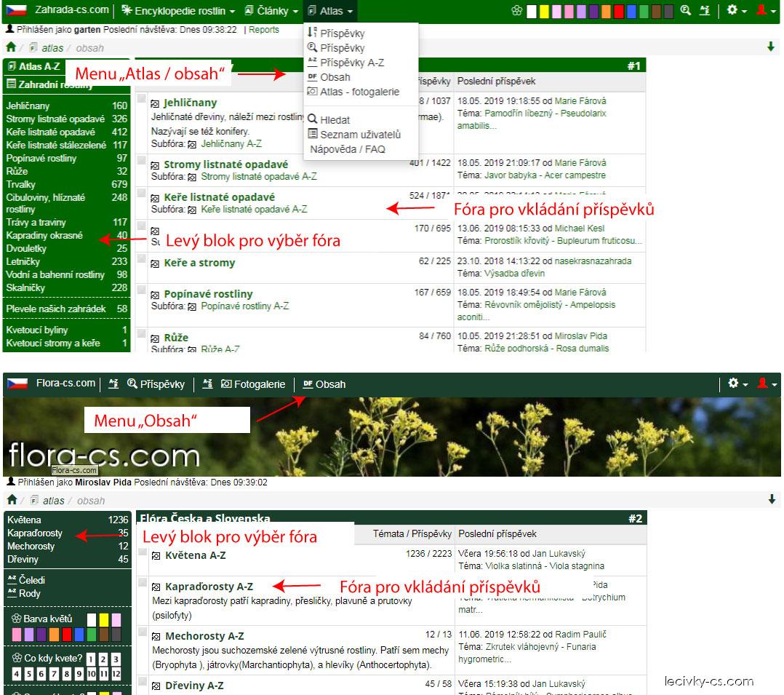Open the settings gear dropdown in top bar
Image resolution: width=784 pixels, height=695 pixels.
pyautogui.click(x=736, y=11)
